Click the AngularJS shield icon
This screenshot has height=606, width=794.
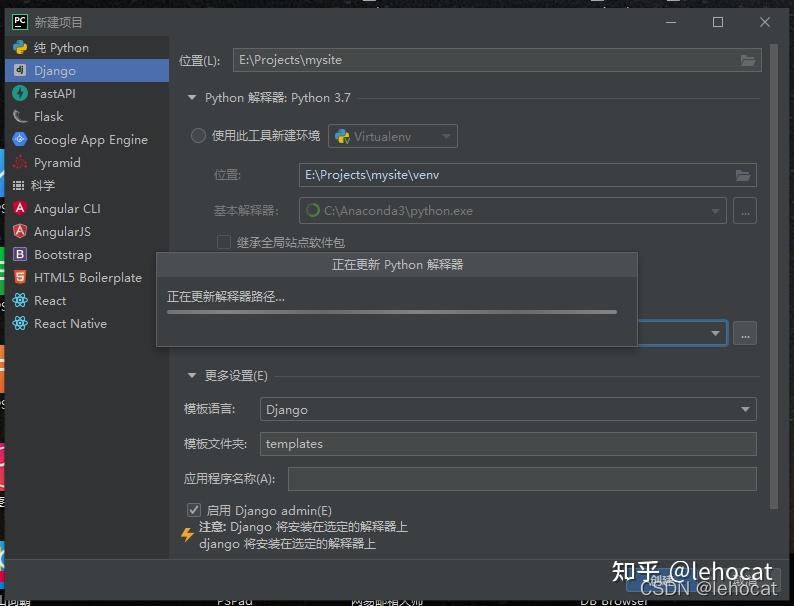20,231
